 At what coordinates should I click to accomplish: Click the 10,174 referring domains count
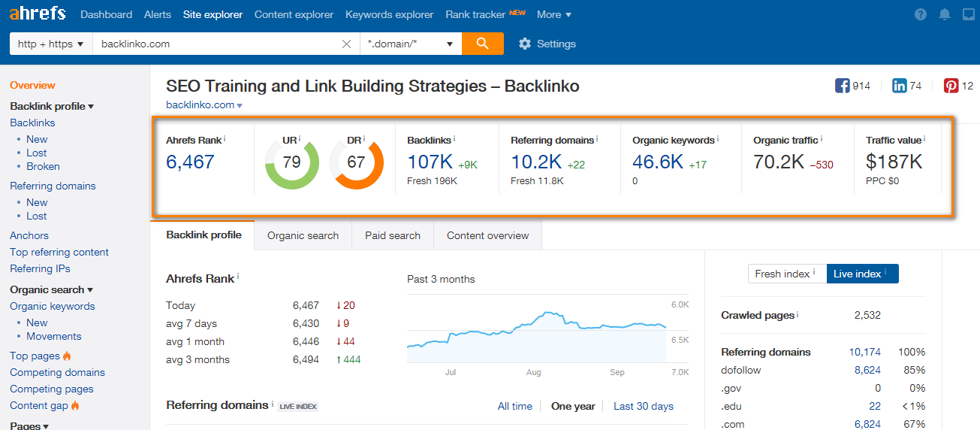pos(865,352)
